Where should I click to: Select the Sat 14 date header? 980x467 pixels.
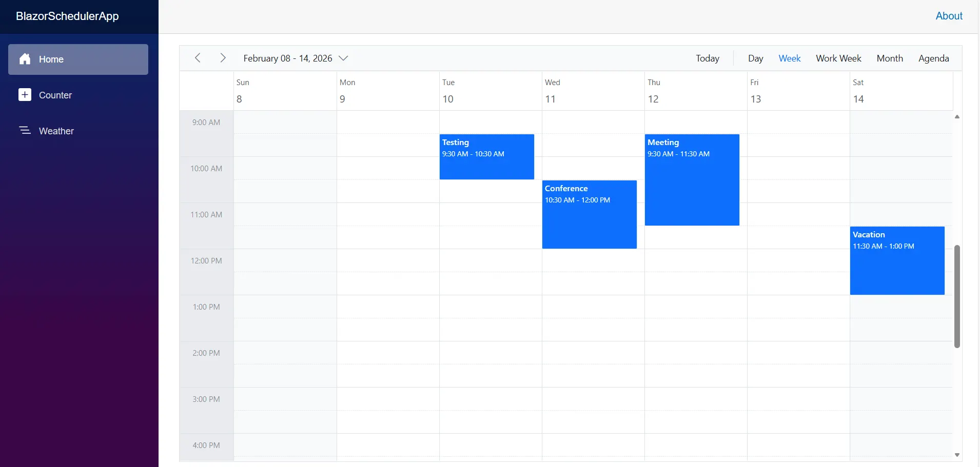pos(901,91)
